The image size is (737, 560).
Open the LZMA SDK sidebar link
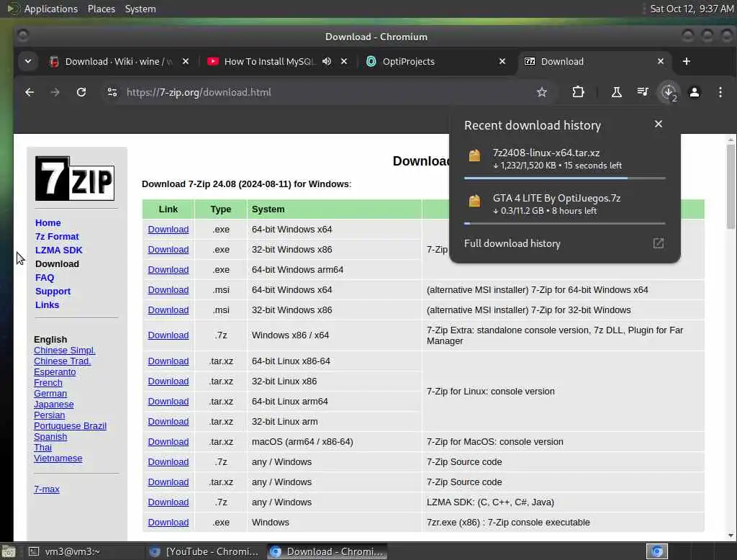tap(59, 250)
